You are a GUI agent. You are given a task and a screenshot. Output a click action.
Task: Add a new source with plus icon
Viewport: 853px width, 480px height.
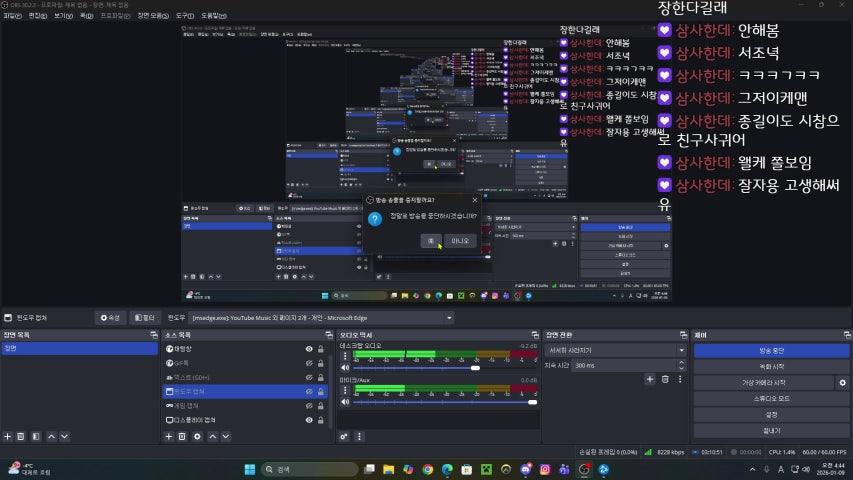(x=168, y=436)
